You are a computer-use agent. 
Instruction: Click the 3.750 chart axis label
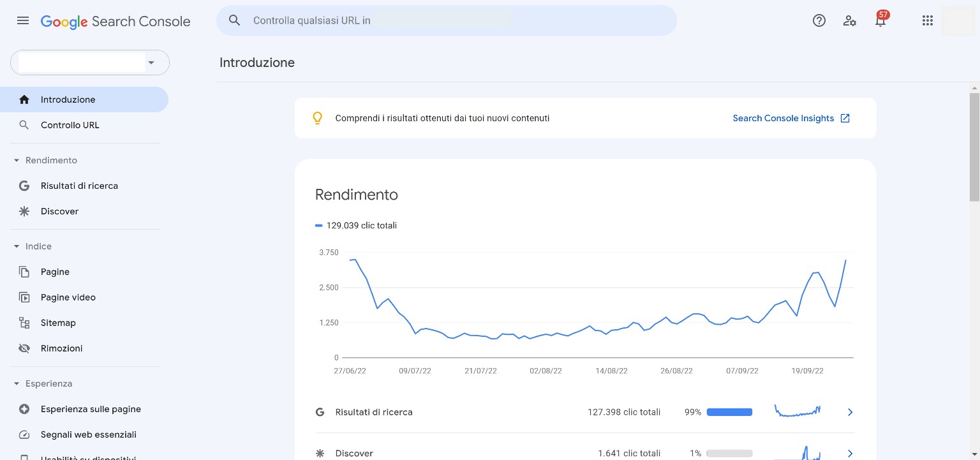329,253
